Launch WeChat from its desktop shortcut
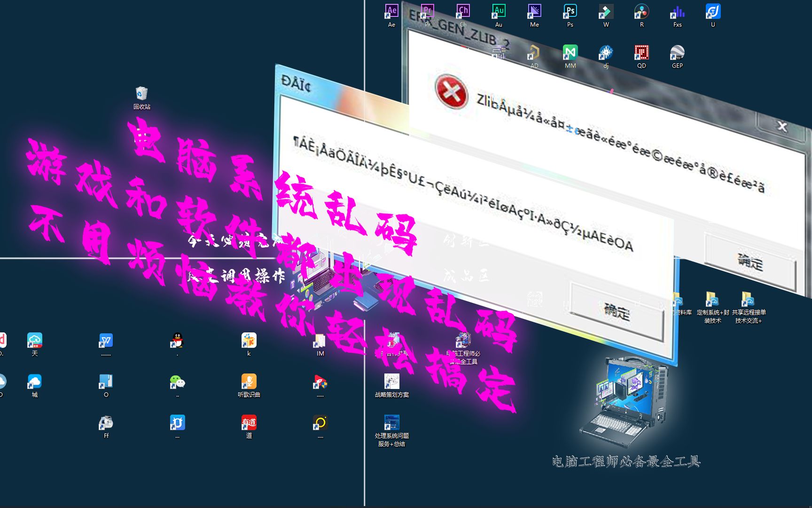 click(177, 382)
